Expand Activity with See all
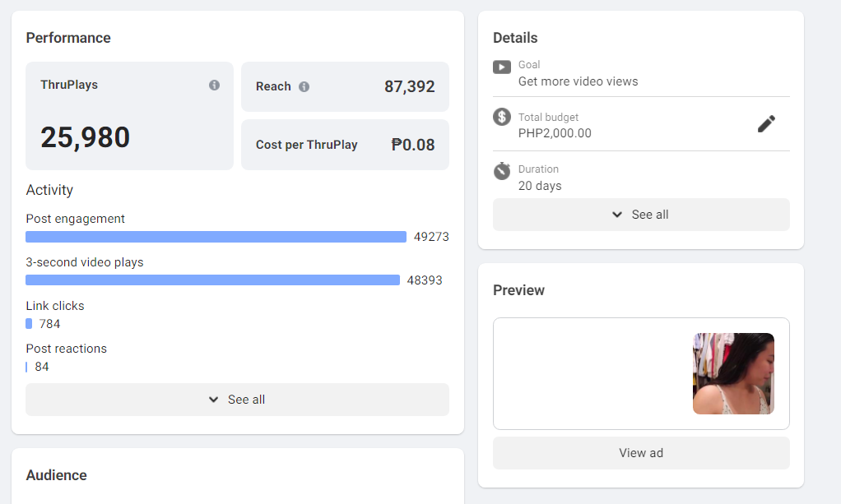Viewport: 841px width, 504px height. [x=237, y=400]
